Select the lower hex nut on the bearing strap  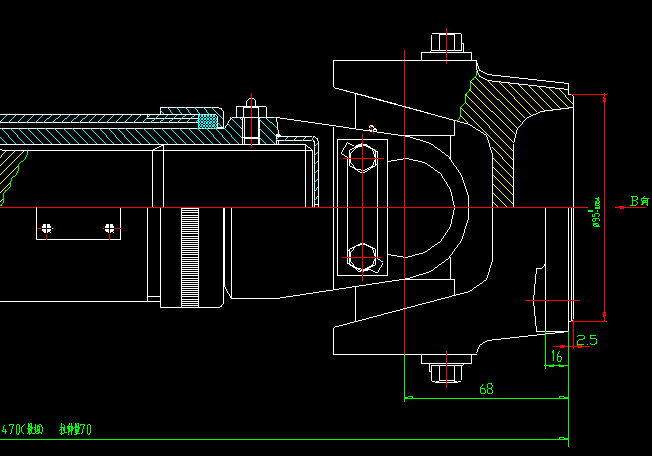coord(362,256)
